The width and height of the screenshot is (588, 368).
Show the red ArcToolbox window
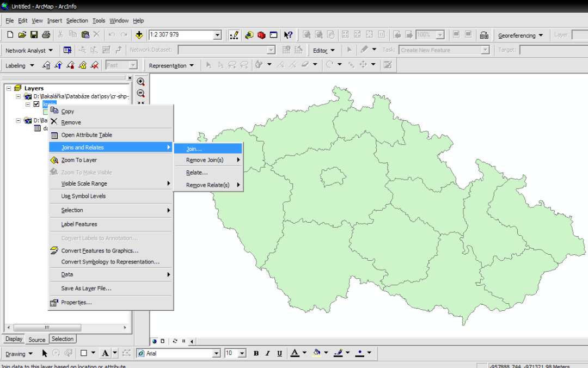coord(261,35)
